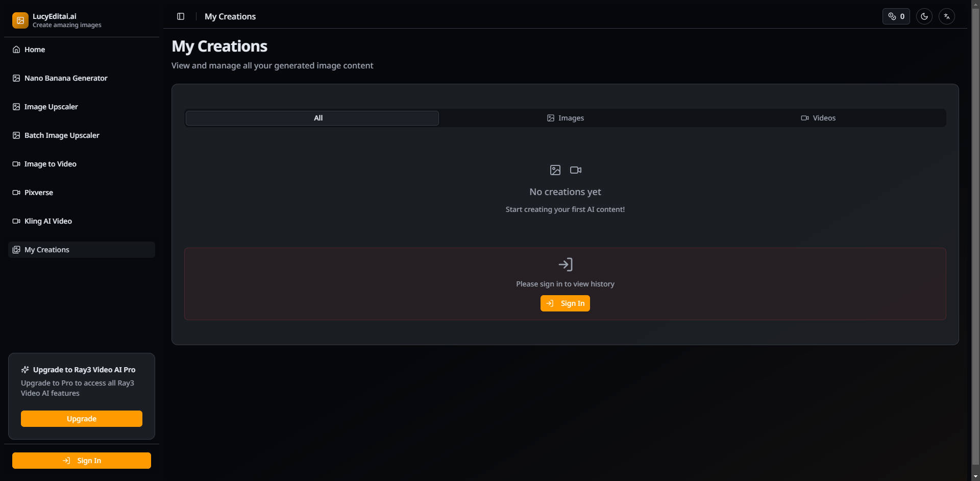Toggle dark mode with the moon icon
Viewport: 980px width, 481px height.
[x=924, y=16]
